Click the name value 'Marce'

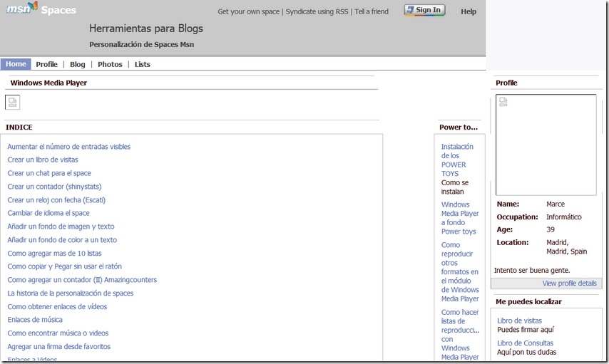(556, 204)
